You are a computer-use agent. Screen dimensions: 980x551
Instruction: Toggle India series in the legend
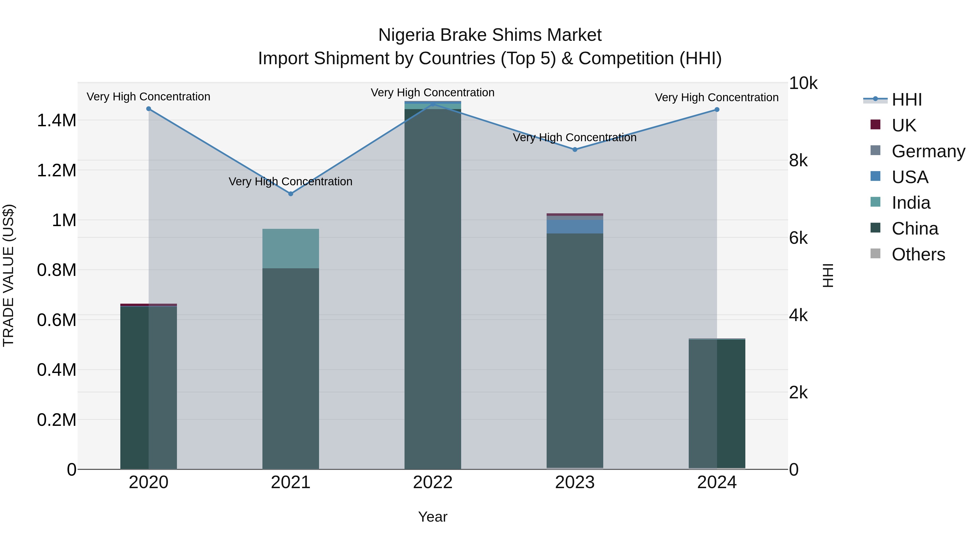point(900,203)
